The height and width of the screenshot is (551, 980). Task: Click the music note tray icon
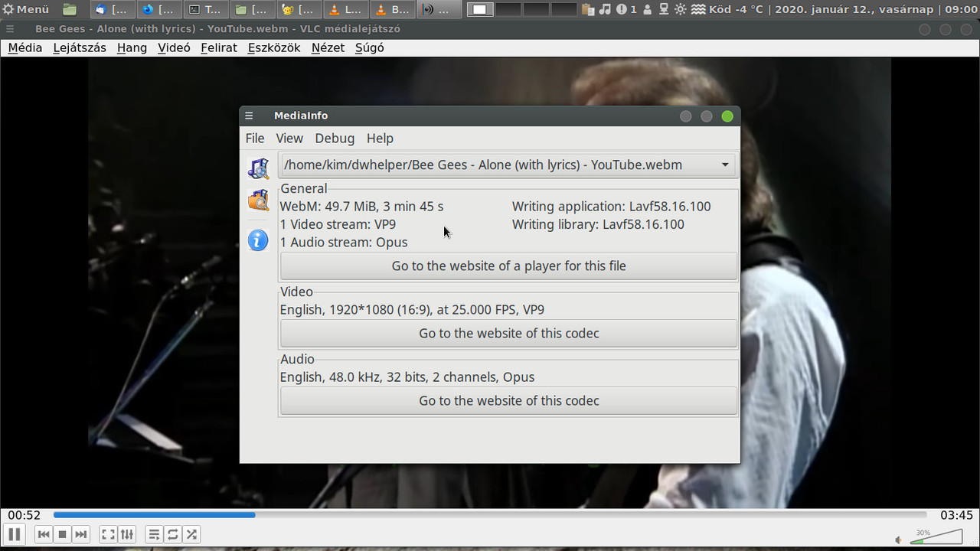click(x=605, y=9)
